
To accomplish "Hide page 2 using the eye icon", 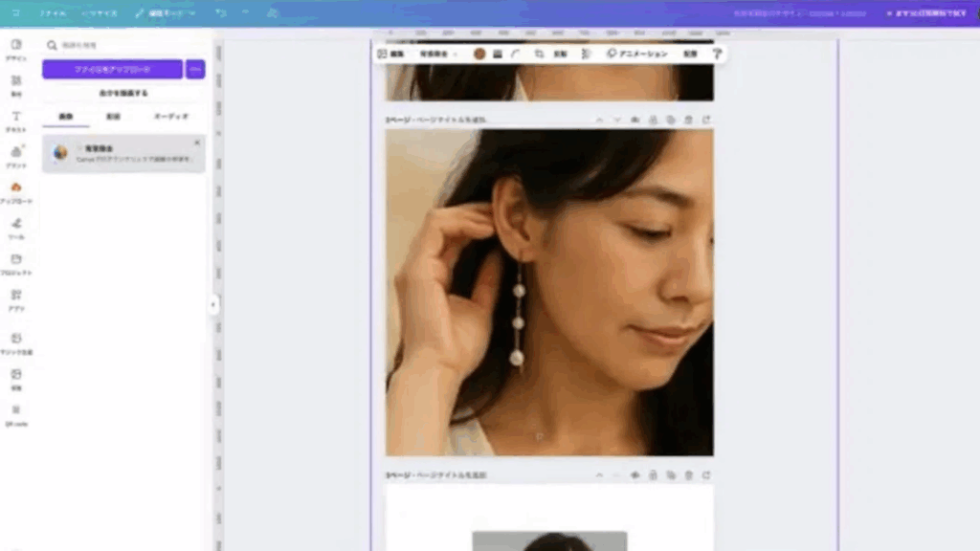I will (635, 121).
